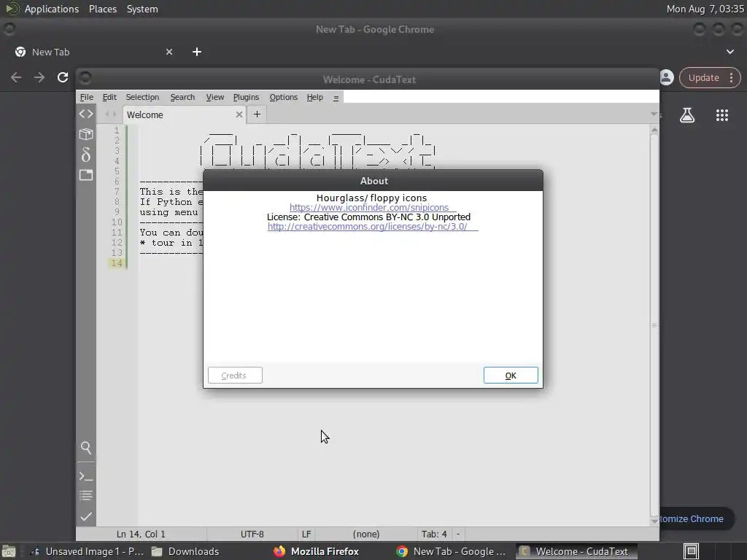Click the UTF-8 encoding status field
Screen dimensions: 747x560
click(252, 534)
